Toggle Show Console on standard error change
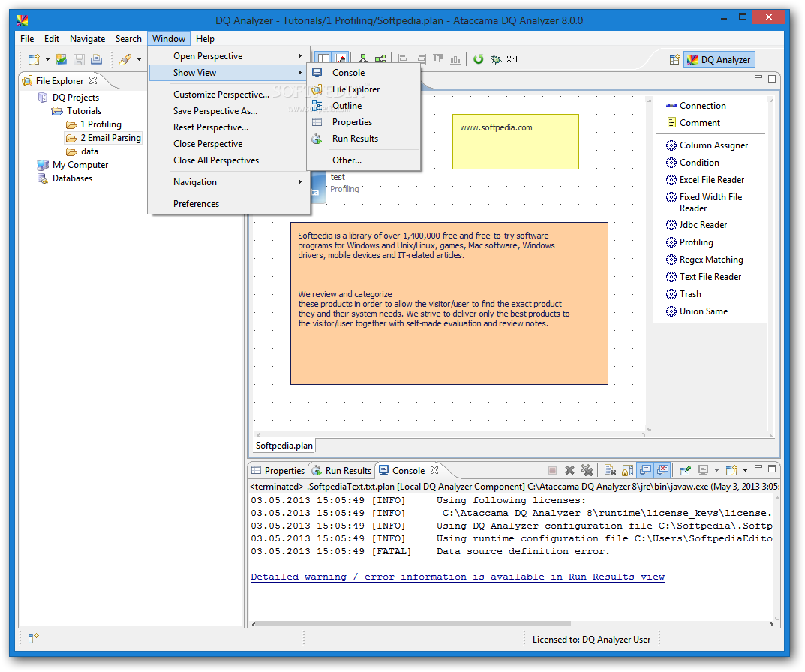The width and height of the screenshot is (805, 672). [662, 470]
